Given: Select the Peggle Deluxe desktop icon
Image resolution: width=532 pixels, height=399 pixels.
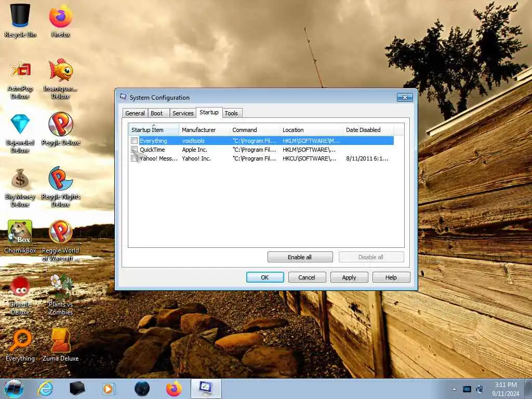Looking at the screenshot, I should pyautogui.click(x=60, y=129).
